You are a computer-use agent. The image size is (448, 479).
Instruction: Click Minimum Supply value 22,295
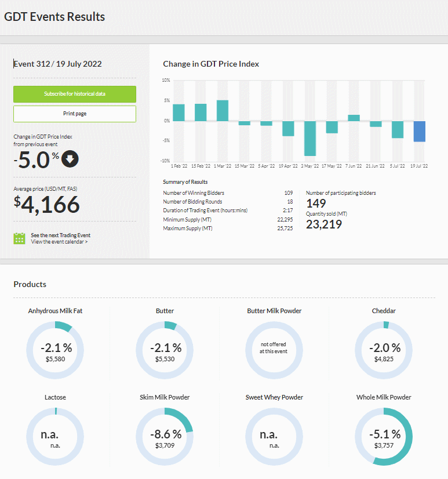pyautogui.click(x=285, y=220)
